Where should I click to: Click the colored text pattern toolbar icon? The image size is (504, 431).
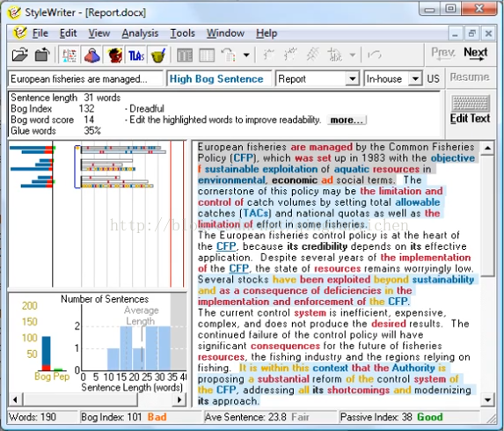click(69, 55)
